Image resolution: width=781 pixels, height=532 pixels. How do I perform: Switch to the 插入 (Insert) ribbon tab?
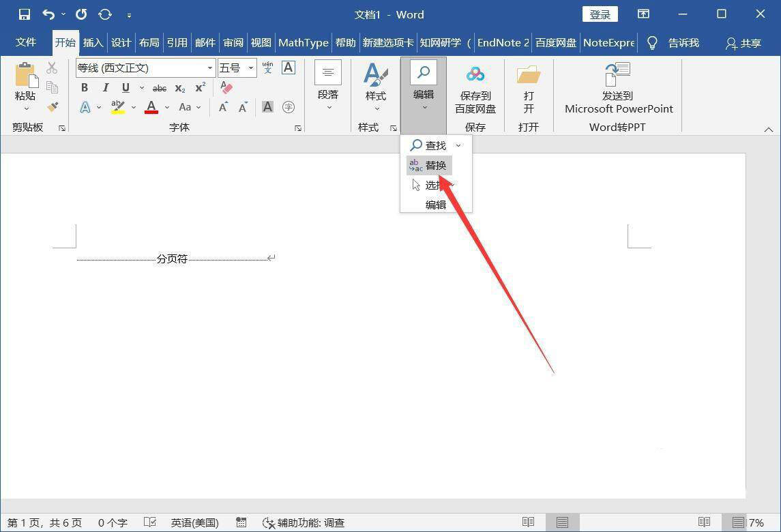tap(93, 42)
